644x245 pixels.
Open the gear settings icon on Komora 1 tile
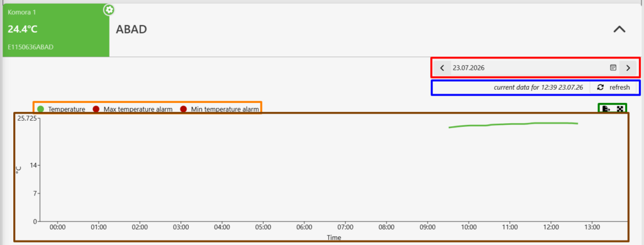(109, 10)
